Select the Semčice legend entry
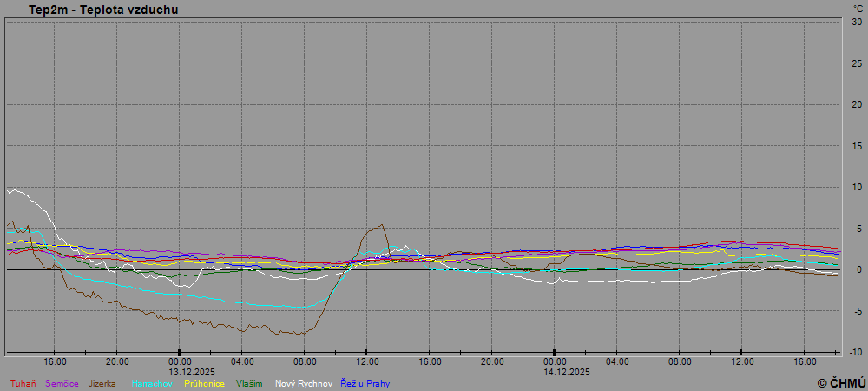868x391 pixels. (x=62, y=383)
